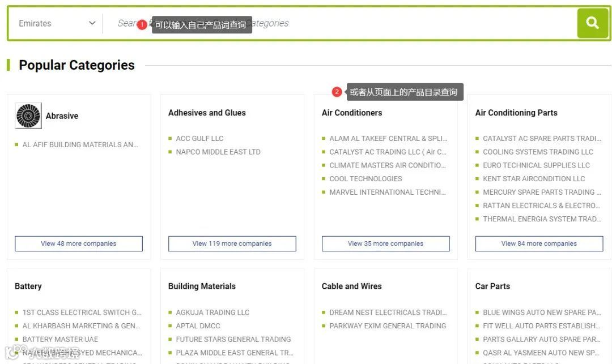This screenshot has width=612, height=364.
Task: Open the Adhesives and Glues category
Action: 207,113
